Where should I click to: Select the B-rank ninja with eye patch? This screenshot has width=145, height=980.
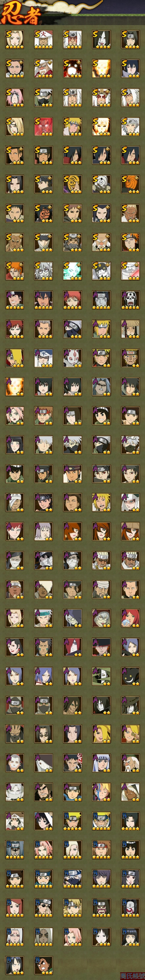point(43,907)
